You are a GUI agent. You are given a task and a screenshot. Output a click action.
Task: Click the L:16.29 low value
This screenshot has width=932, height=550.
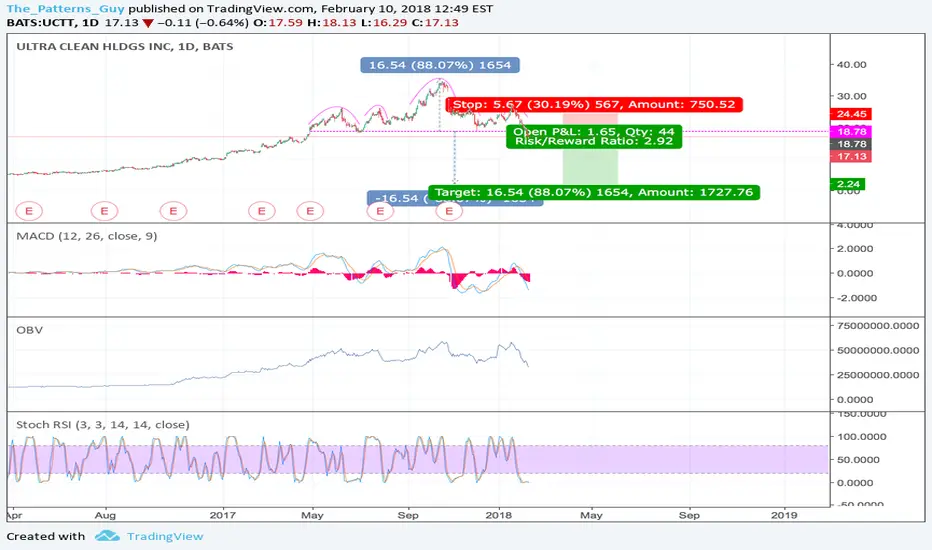pyautogui.click(x=383, y=23)
